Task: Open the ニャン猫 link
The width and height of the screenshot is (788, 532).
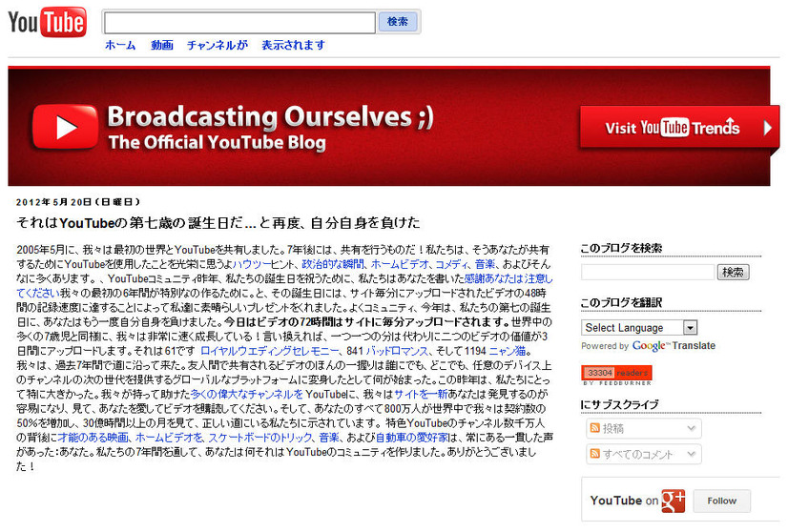Action: coord(508,351)
